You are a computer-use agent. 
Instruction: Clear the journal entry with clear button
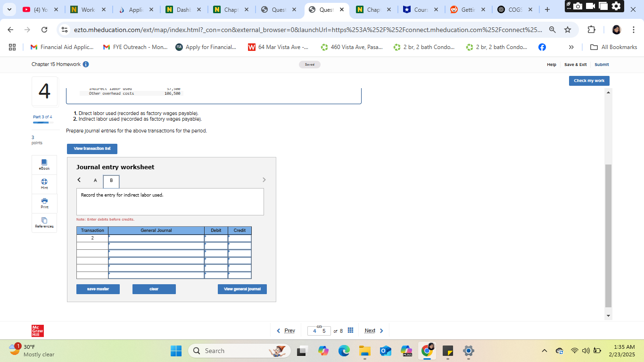[154, 289]
